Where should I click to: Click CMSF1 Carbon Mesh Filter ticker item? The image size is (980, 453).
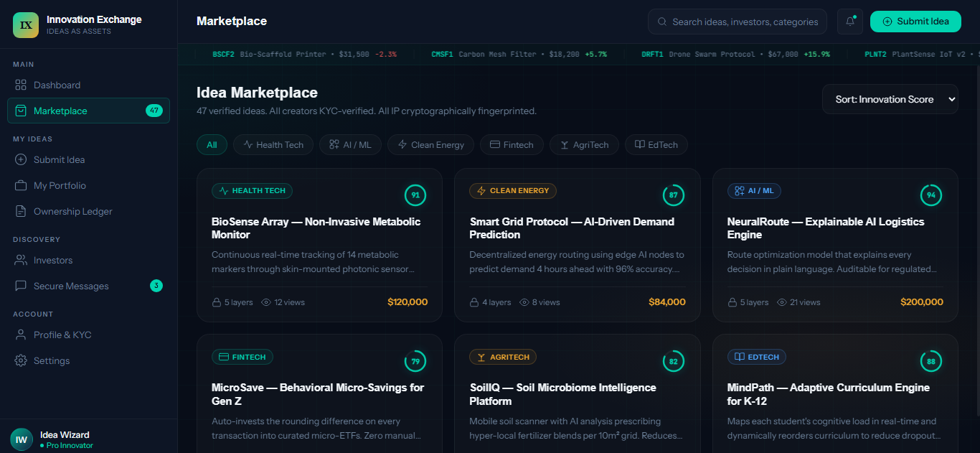pyautogui.click(x=519, y=54)
